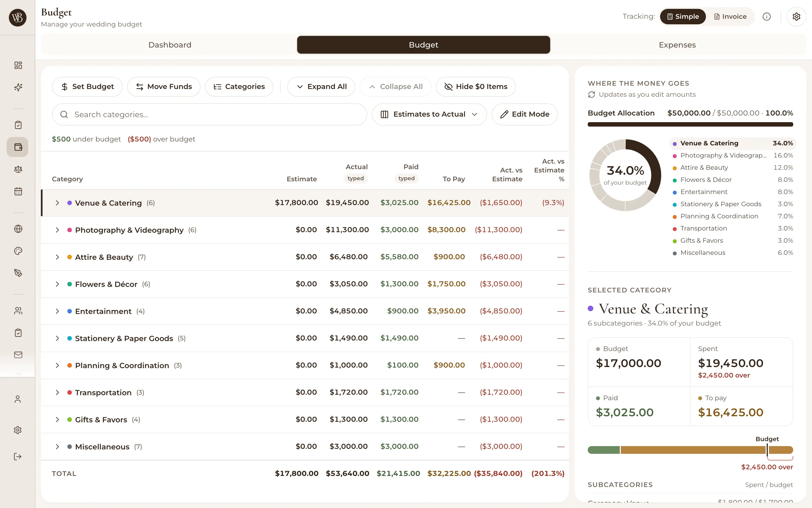Open the guests people icon in sidebar

pyautogui.click(x=18, y=311)
